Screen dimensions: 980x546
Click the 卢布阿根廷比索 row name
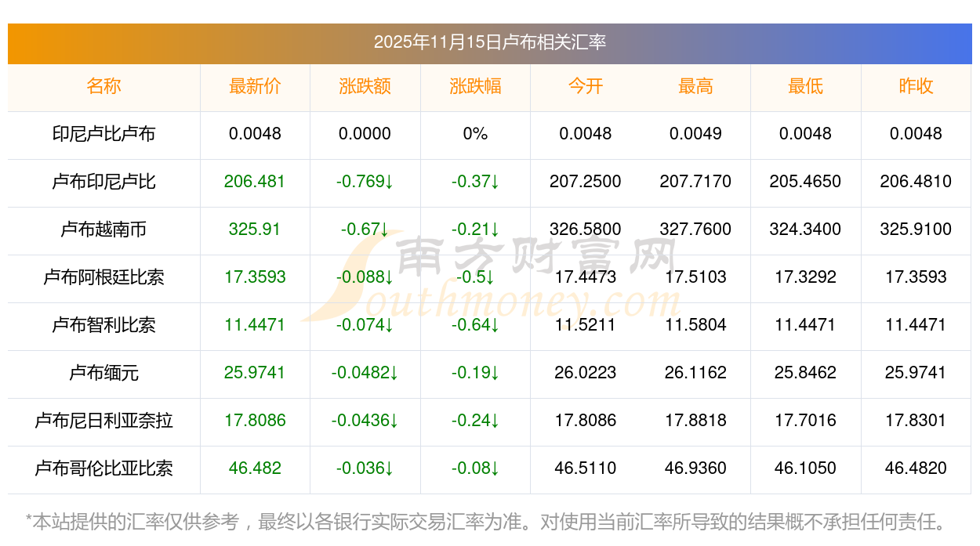(x=103, y=277)
